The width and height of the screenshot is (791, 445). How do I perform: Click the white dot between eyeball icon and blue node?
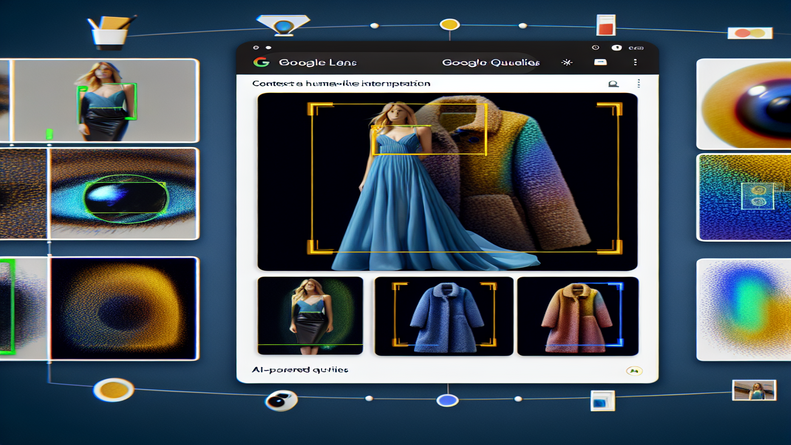[369, 399]
